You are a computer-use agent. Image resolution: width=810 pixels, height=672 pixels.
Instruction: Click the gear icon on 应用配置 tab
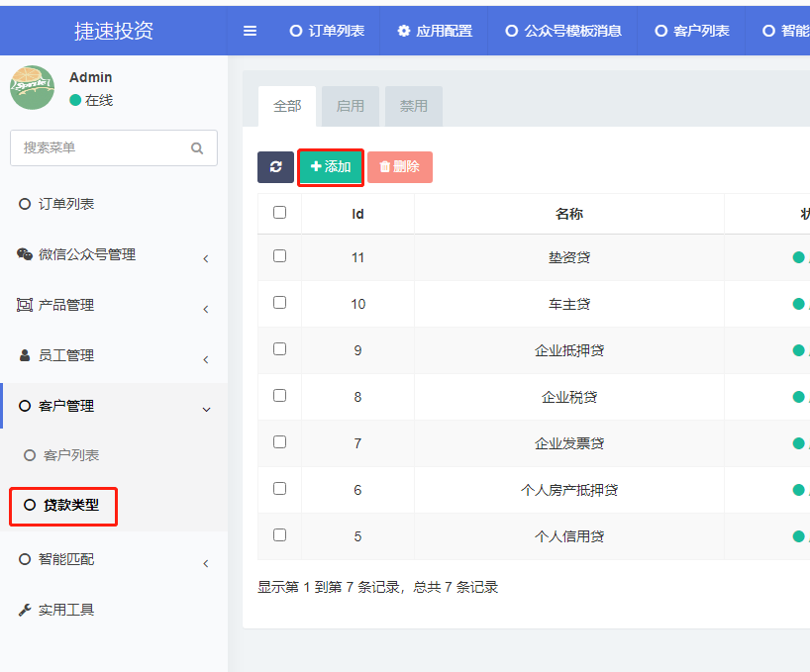(403, 31)
